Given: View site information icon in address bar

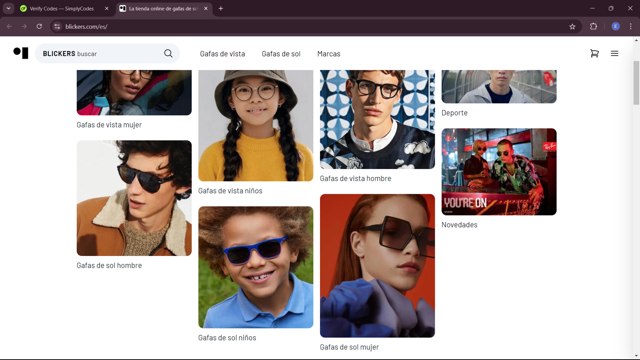Looking at the screenshot, I should pos(57,27).
